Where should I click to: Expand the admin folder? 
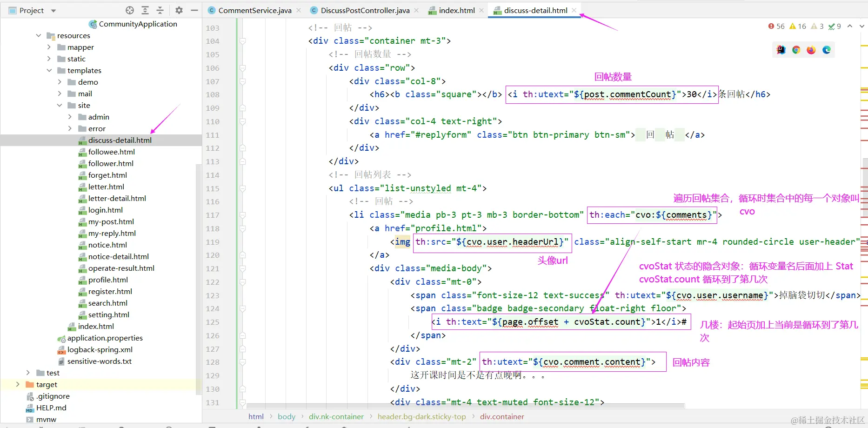pyautogui.click(x=70, y=117)
